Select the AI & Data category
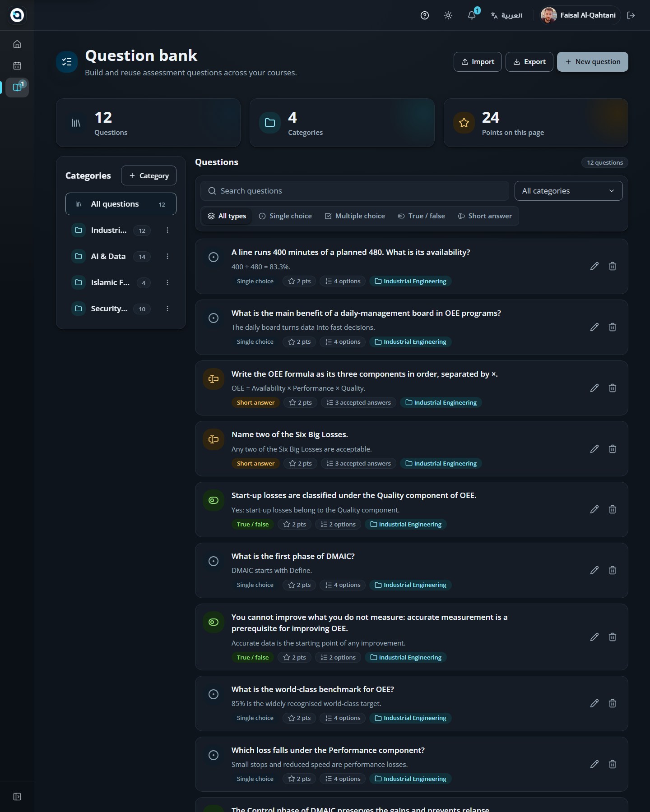Screen dimensions: 650x812 [x=111, y=256]
